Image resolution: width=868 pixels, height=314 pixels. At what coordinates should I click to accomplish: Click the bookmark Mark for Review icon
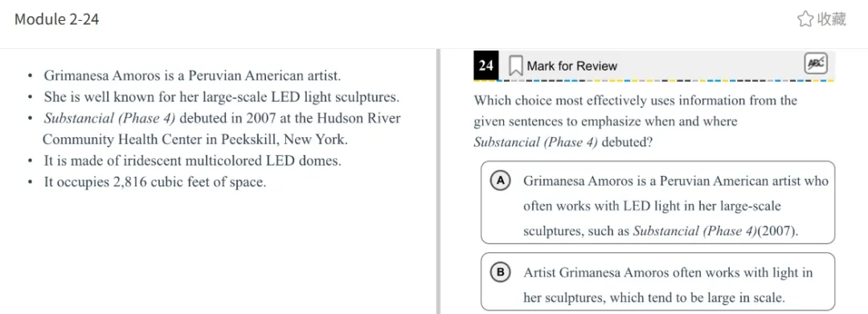(516, 66)
